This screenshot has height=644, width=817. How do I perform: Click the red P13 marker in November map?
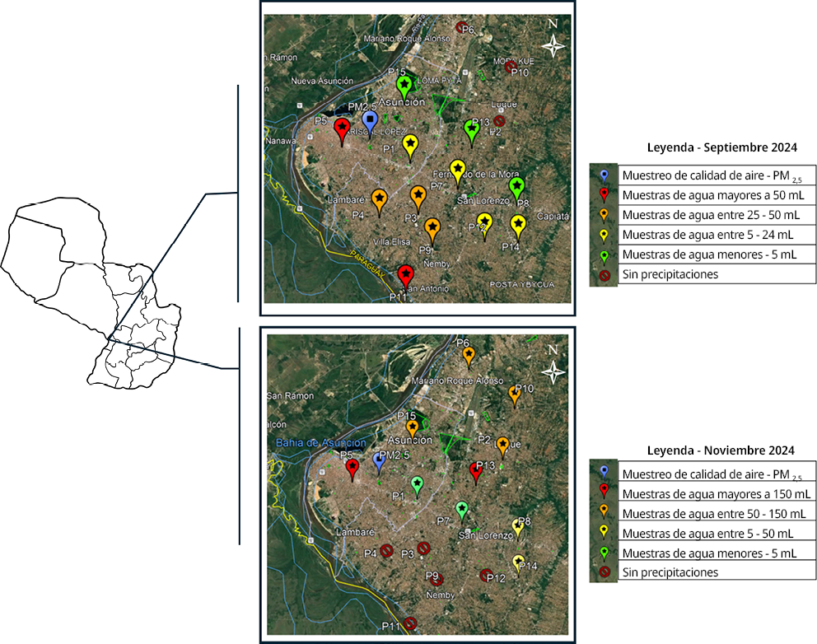[475, 470]
